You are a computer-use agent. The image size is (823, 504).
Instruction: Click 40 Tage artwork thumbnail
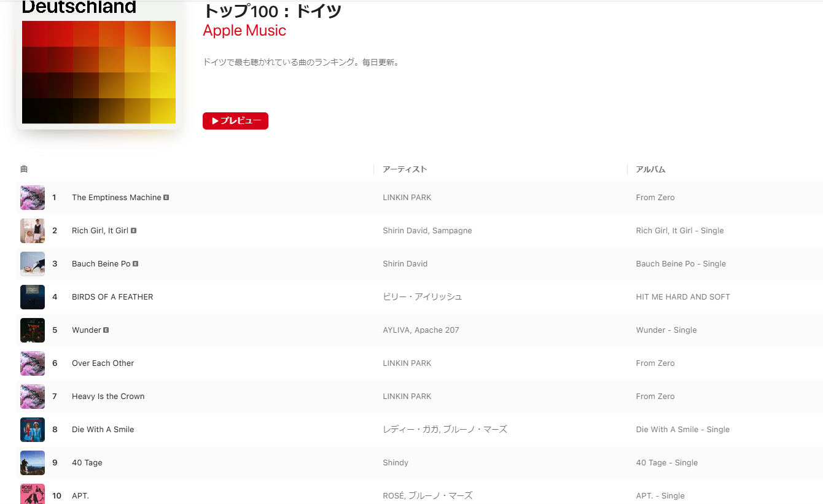[33, 463]
